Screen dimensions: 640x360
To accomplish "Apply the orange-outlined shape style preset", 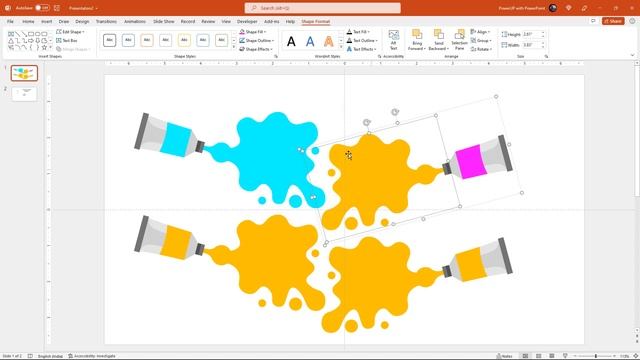I will point(147,40).
